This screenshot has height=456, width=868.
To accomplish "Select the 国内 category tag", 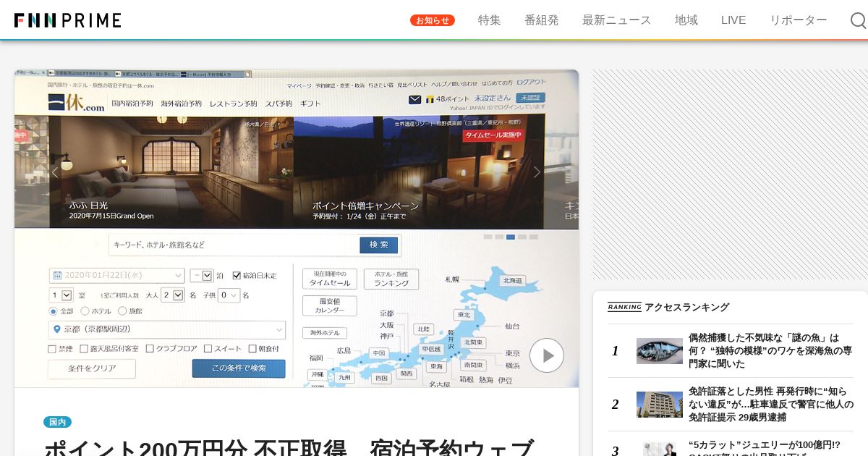I will click(57, 422).
